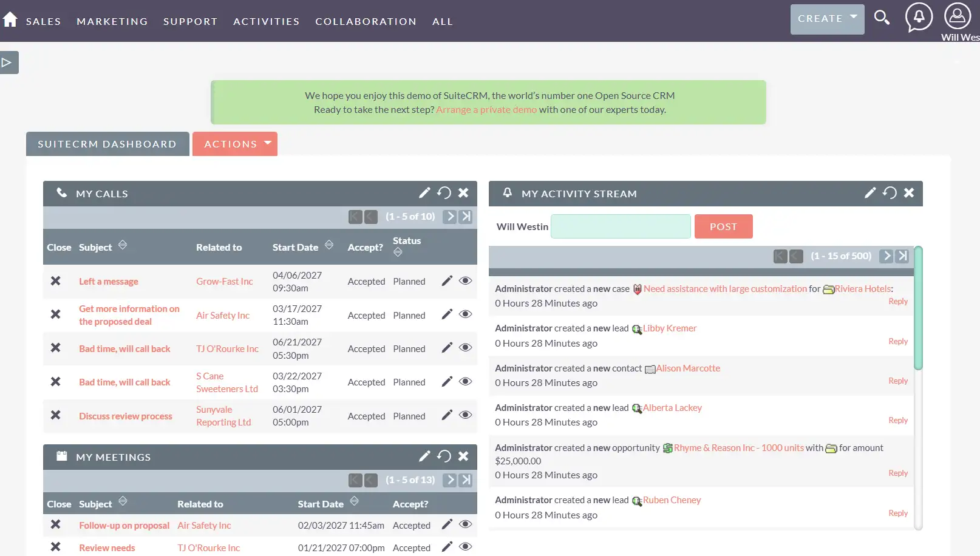This screenshot has width=980, height=556.
Task: Open the Actions dropdown
Action: coord(235,144)
